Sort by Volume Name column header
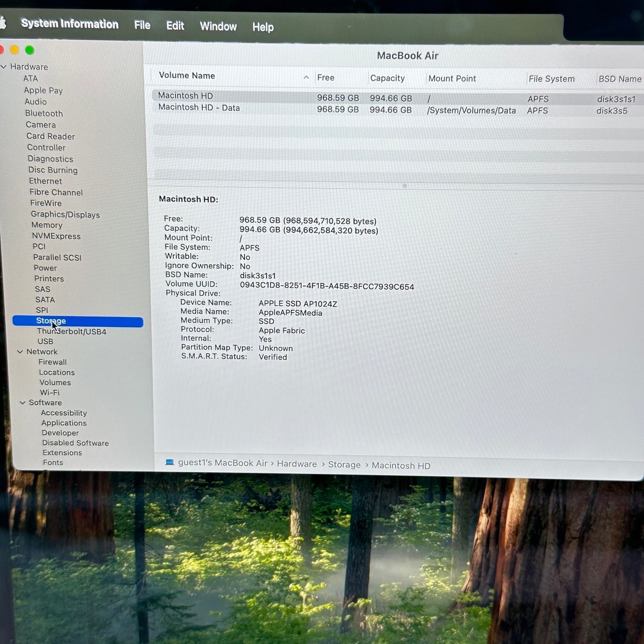This screenshot has width=644, height=644. coord(187,75)
